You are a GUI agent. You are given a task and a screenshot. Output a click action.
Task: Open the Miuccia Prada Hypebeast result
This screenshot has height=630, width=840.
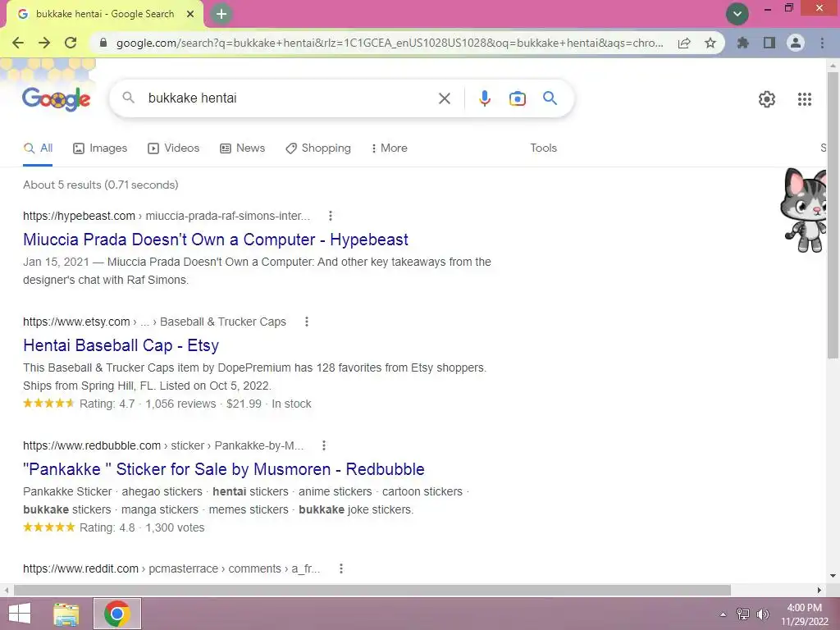click(x=216, y=240)
